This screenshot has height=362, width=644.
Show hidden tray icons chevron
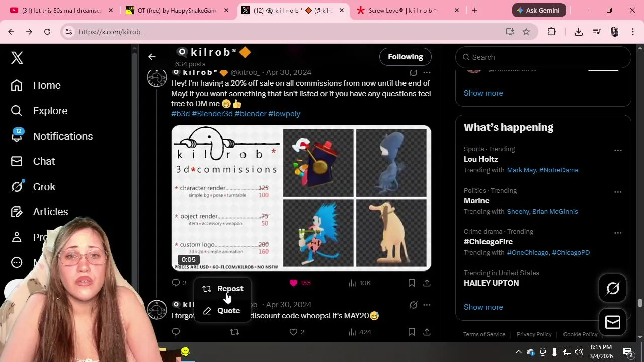(518, 352)
